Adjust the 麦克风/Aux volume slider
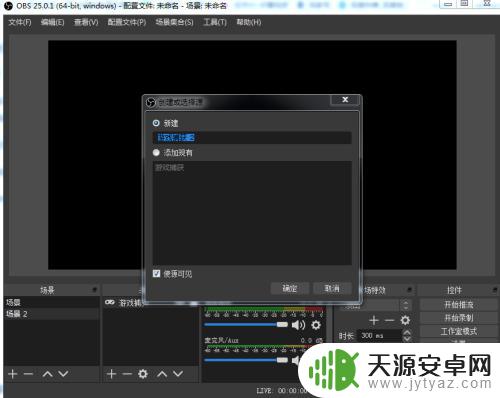The height and width of the screenshot is (398, 500). click(246, 360)
